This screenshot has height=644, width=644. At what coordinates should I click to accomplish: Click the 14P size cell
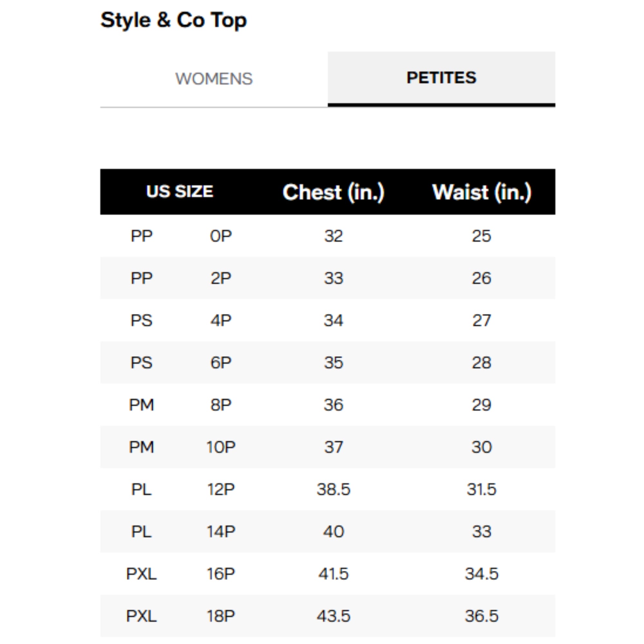point(221,531)
